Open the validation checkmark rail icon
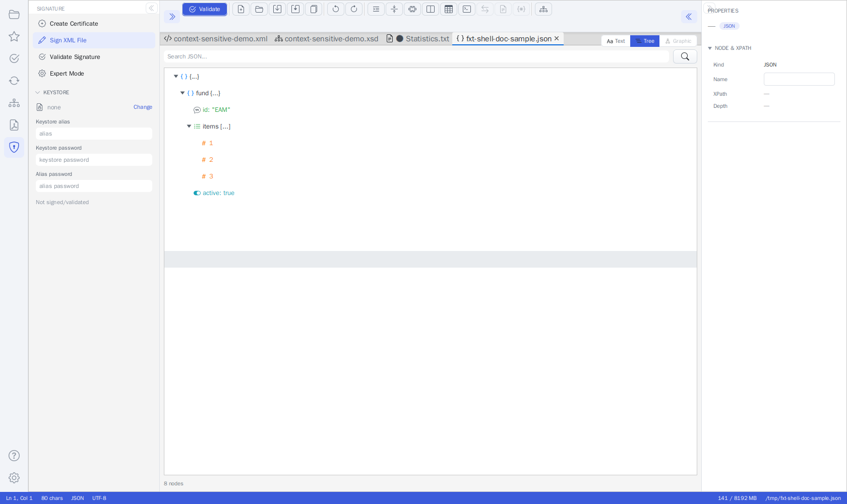 (14, 58)
